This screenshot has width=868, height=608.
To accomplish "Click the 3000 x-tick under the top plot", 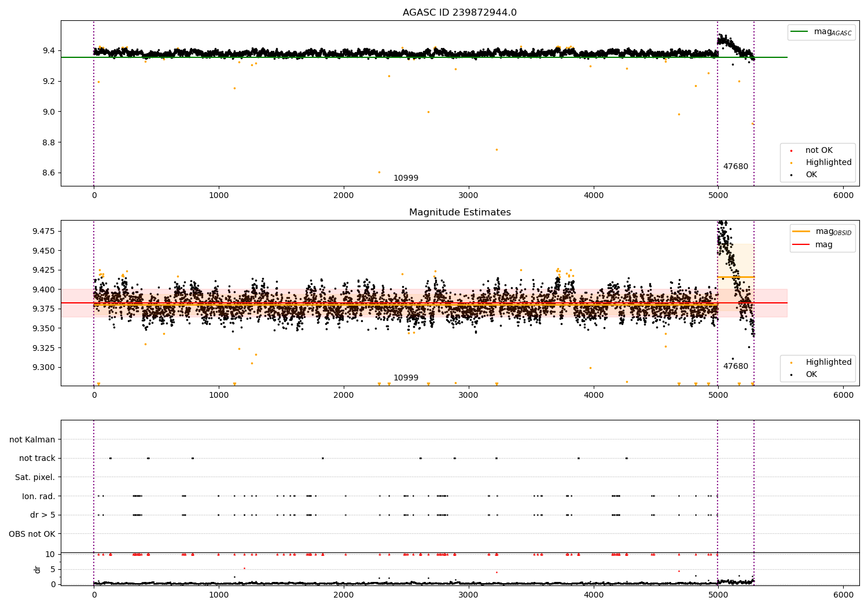I will coord(469,196).
